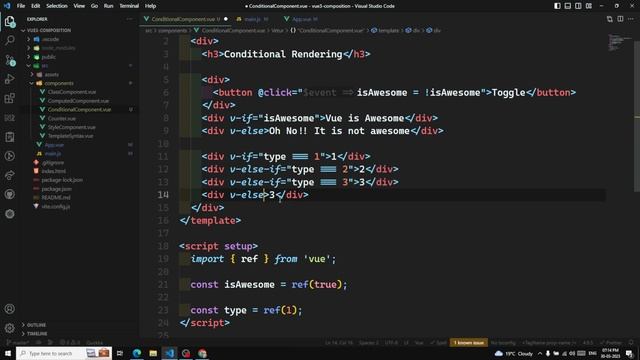Open the Edit menu

36,6
